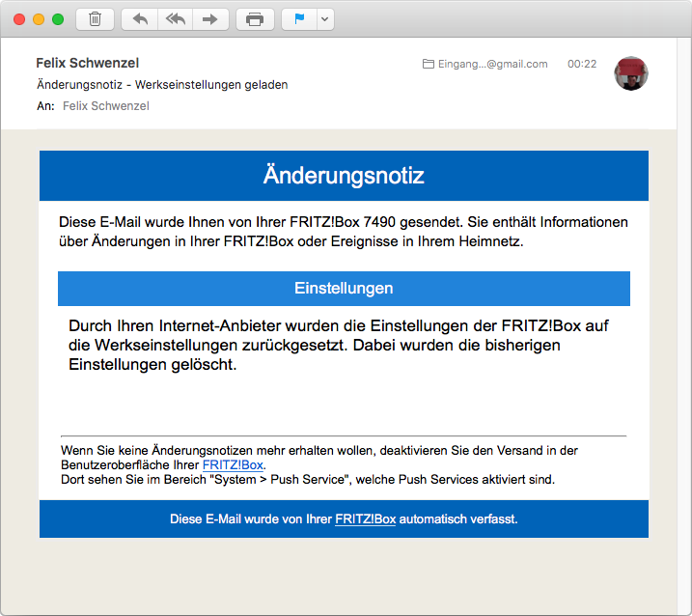Click the Eingang...@gmail.com mailbox label
The width and height of the screenshot is (692, 616).
pyautogui.click(x=492, y=64)
